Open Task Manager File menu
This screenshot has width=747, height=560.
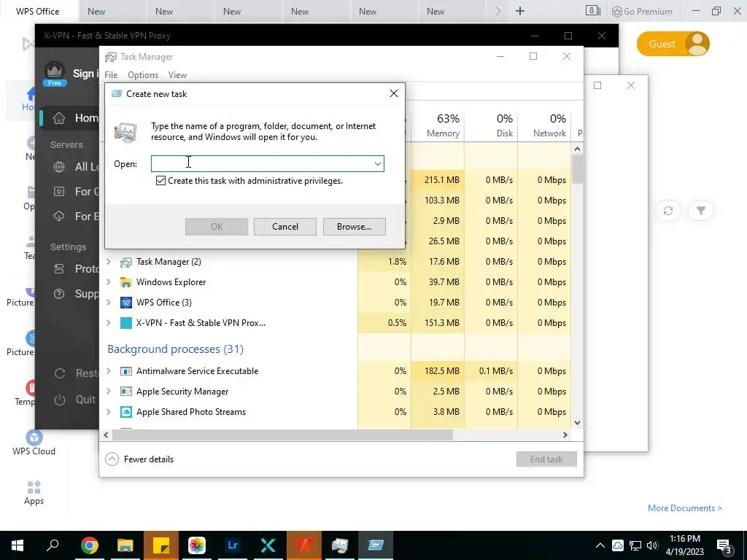point(111,75)
